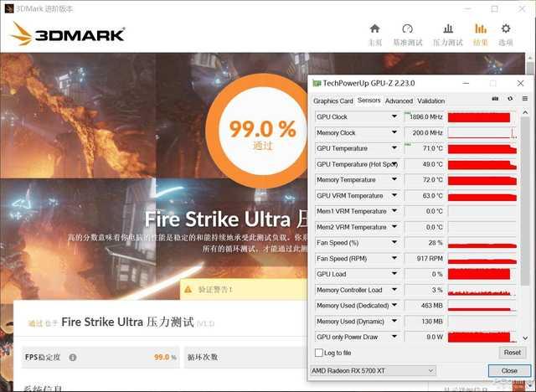
Task: Open the AMD Radeon RX 5700 XT selector
Action: click(x=373, y=371)
